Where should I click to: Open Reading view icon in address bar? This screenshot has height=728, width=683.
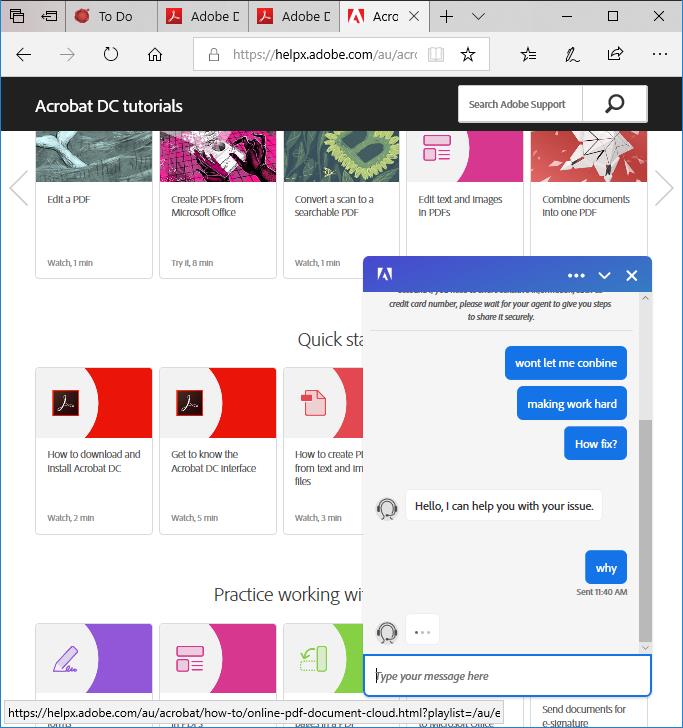coord(436,55)
